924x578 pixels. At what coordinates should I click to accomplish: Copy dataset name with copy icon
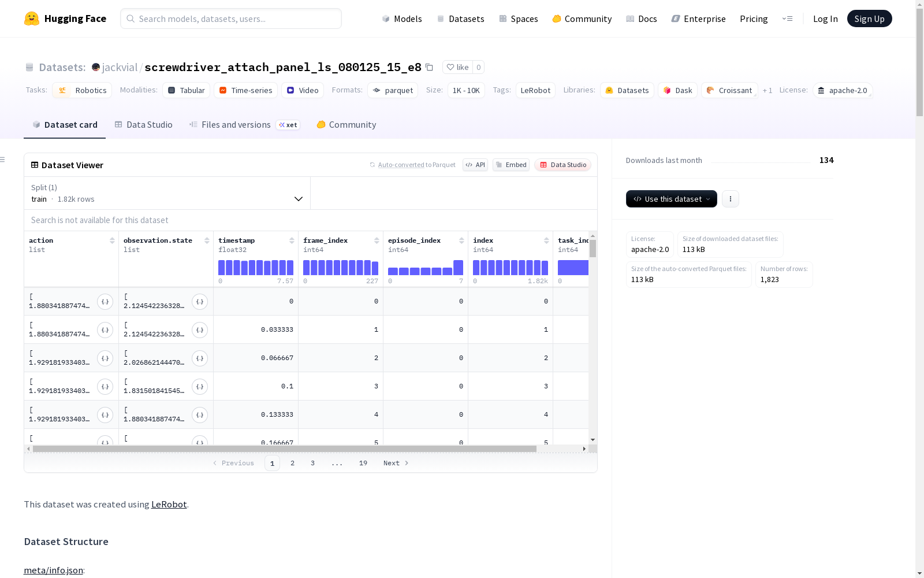pos(429,67)
